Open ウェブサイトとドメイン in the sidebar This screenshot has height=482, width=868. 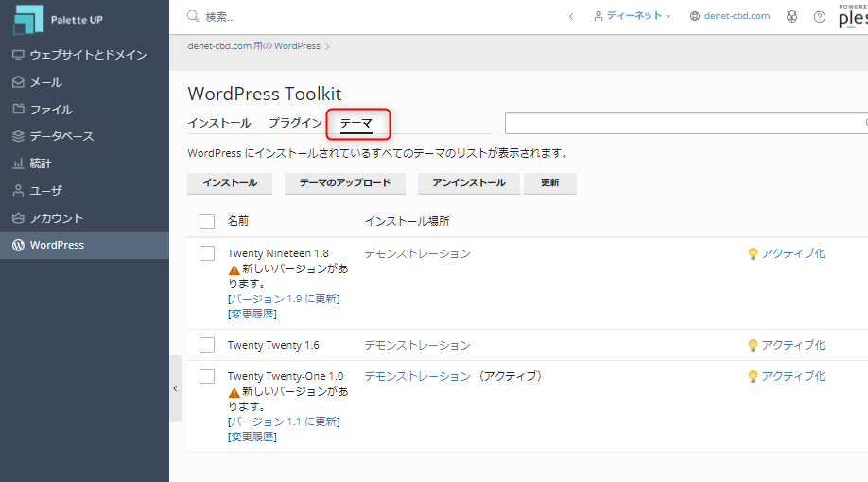coord(84,54)
